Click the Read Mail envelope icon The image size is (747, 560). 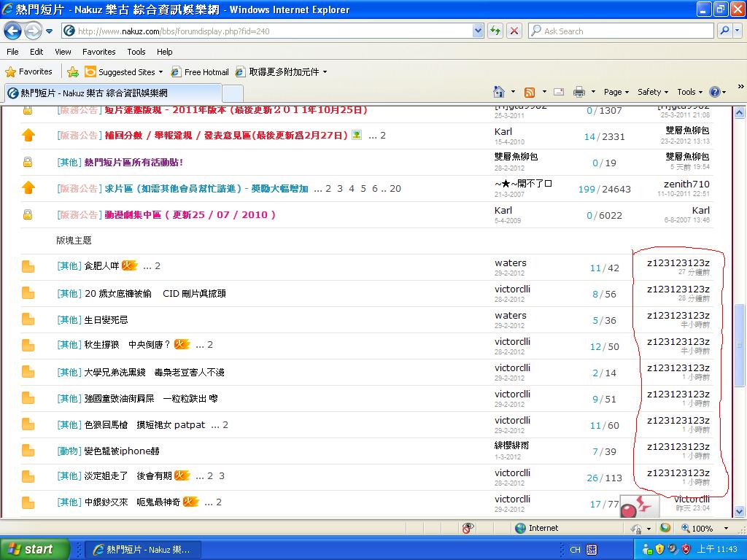(x=559, y=92)
